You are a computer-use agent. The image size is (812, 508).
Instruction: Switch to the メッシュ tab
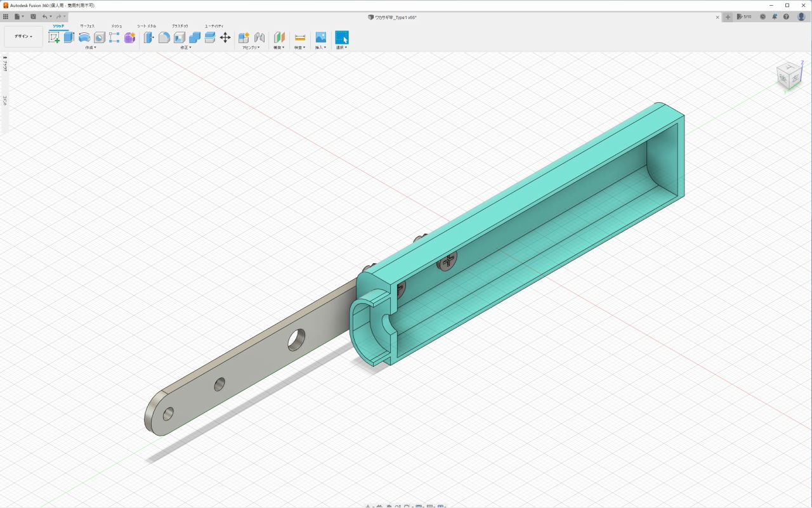coord(117,26)
